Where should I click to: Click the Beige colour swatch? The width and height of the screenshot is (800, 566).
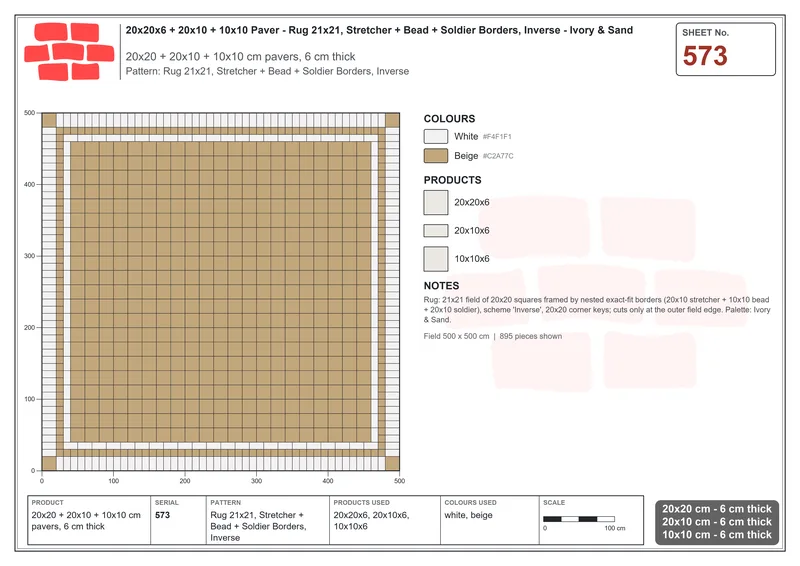[436, 156]
